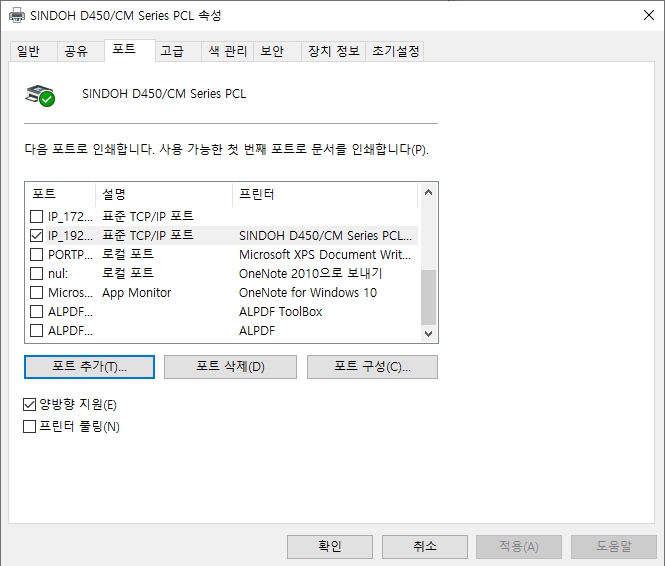Select the 'Microsoft XPS Document Writ...' row

click(x=221, y=255)
